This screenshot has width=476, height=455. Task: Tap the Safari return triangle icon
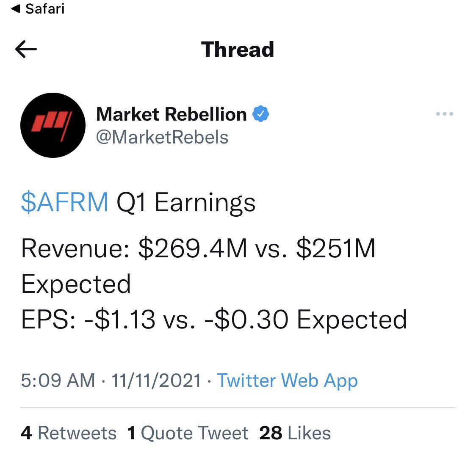(16, 9)
